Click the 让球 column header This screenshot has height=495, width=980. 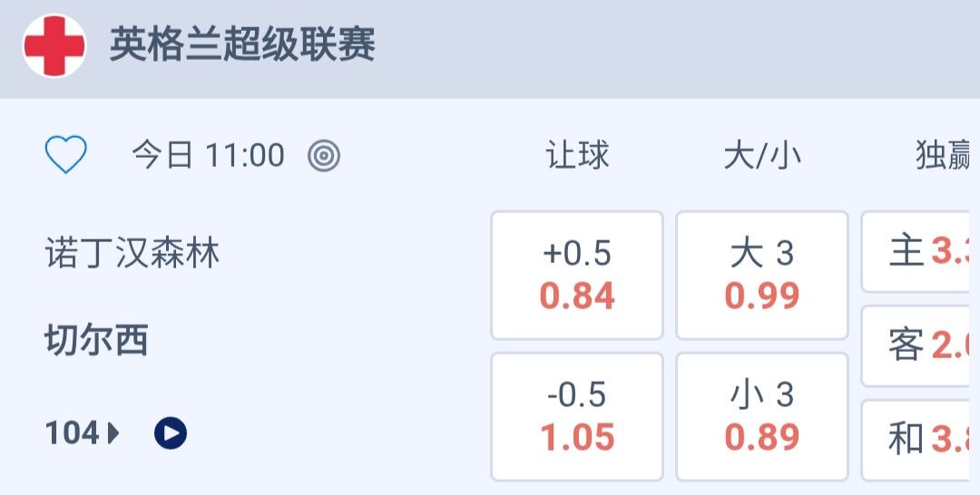577,156
